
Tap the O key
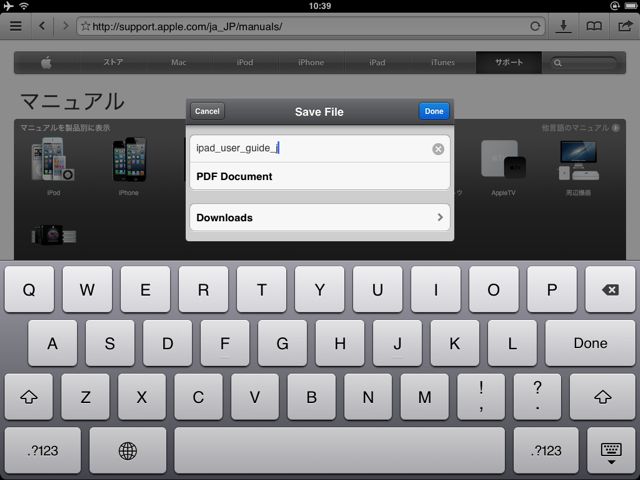[x=493, y=290]
